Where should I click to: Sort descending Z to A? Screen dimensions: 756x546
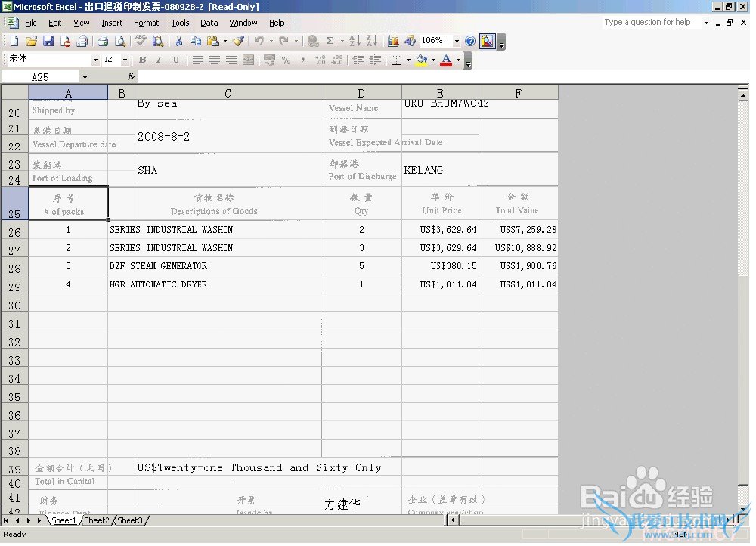[x=371, y=41]
